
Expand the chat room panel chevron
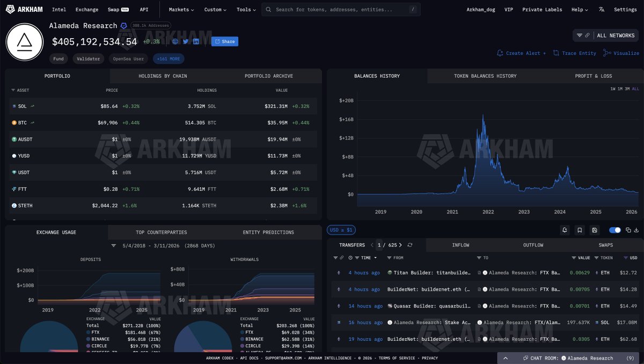click(x=506, y=358)
